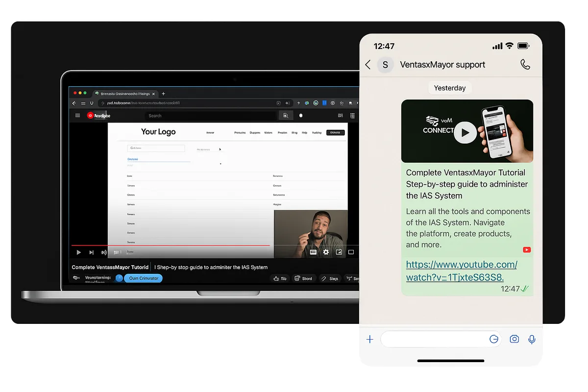The image size is (588, 392).
Task: Open the apps grid icon in the YouTube header
Action: click(x=352, y=116)
